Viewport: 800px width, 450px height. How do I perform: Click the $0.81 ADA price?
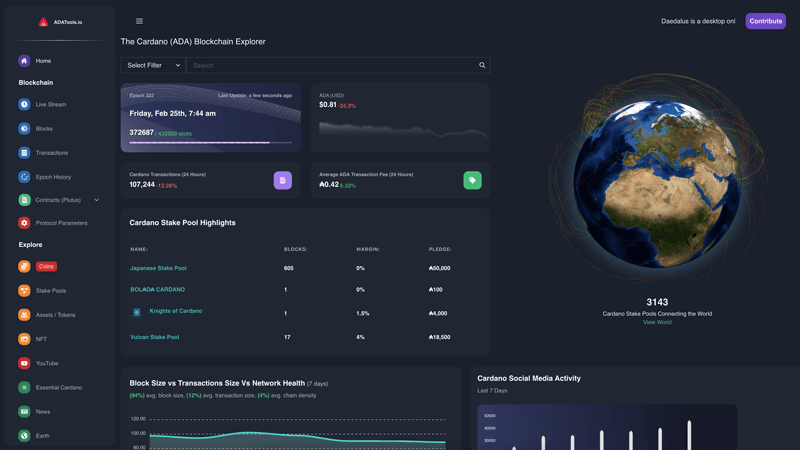pos(328,105)
